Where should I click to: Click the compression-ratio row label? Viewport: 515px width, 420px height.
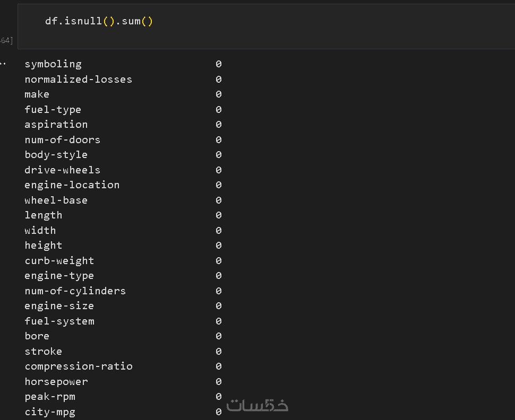click(x=78, y=366)
